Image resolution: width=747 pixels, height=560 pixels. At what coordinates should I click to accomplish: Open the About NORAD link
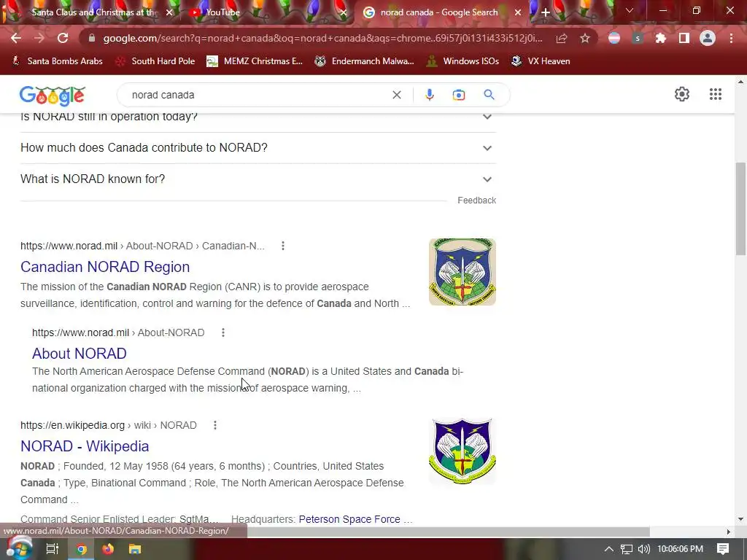79,354
